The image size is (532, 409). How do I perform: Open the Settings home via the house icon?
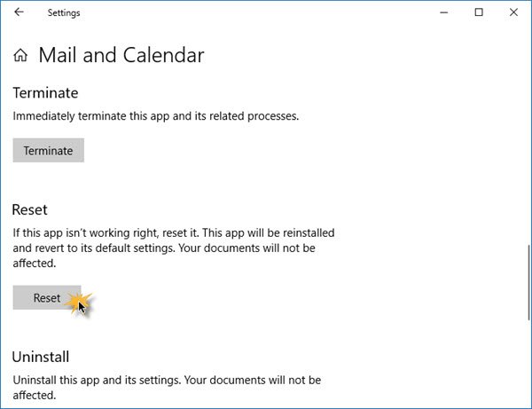coord(20,55)
